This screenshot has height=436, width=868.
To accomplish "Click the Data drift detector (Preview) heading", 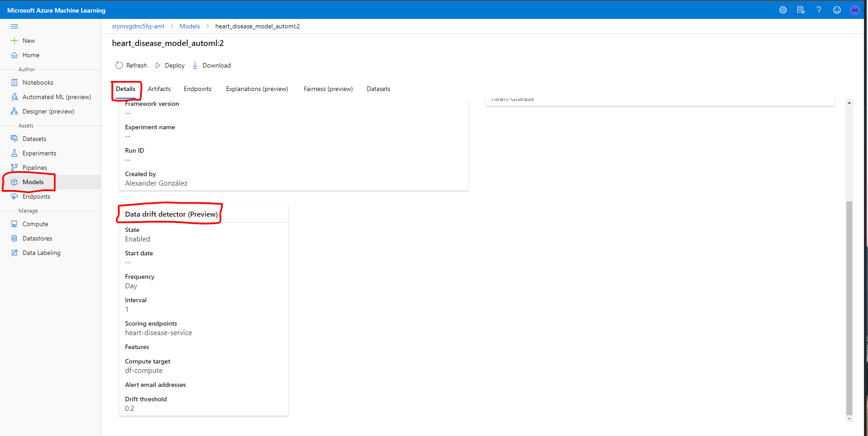I will click(x=171, y=214).
